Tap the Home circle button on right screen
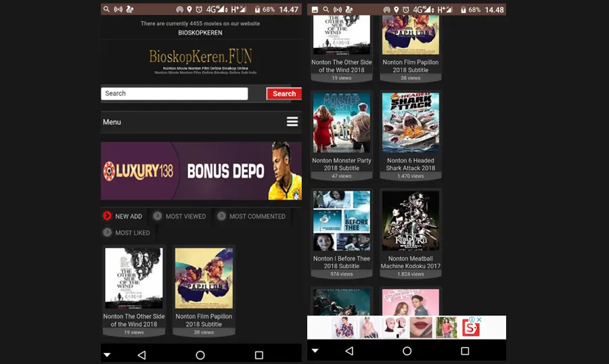This screenshot has width=609, height=364. coord(407,350)
